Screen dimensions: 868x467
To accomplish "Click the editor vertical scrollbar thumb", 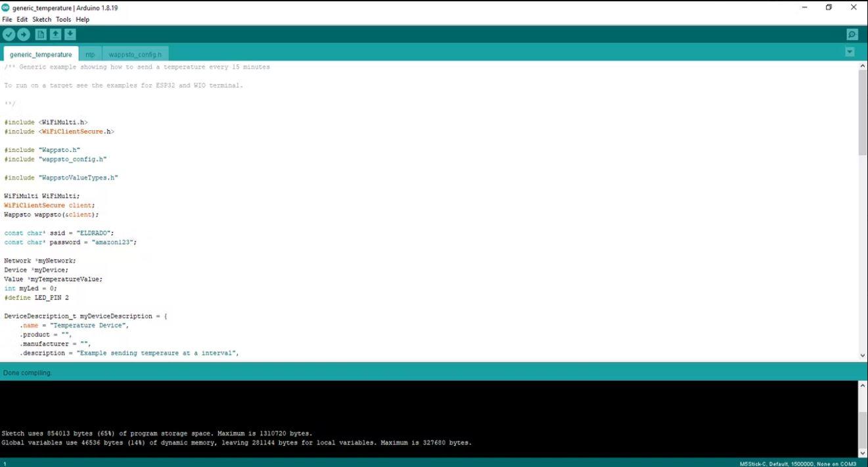I will point(863,112).
